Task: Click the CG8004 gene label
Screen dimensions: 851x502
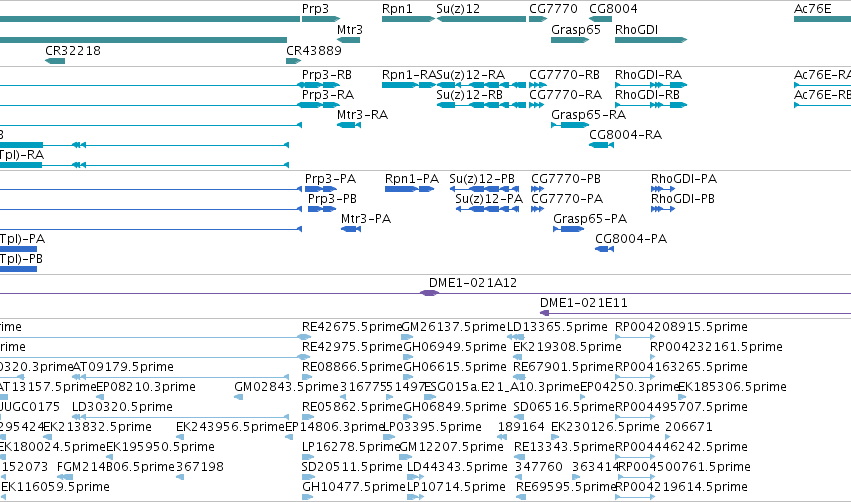Action: (x=613, y=9)
